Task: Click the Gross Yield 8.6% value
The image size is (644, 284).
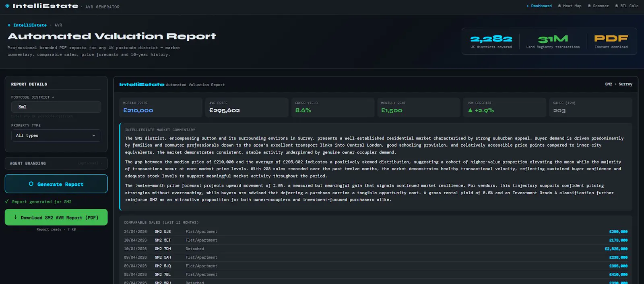Action: point(303,110)
